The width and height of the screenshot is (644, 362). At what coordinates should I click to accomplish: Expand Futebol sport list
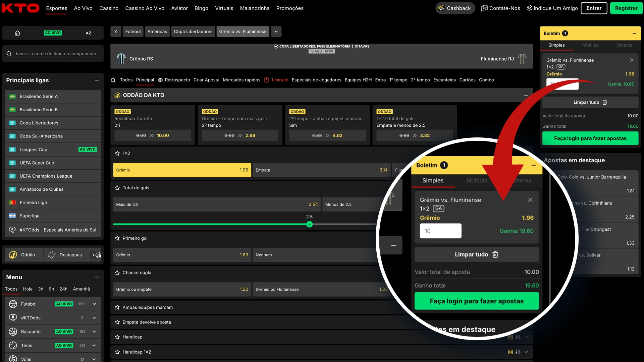coord(94,304)
